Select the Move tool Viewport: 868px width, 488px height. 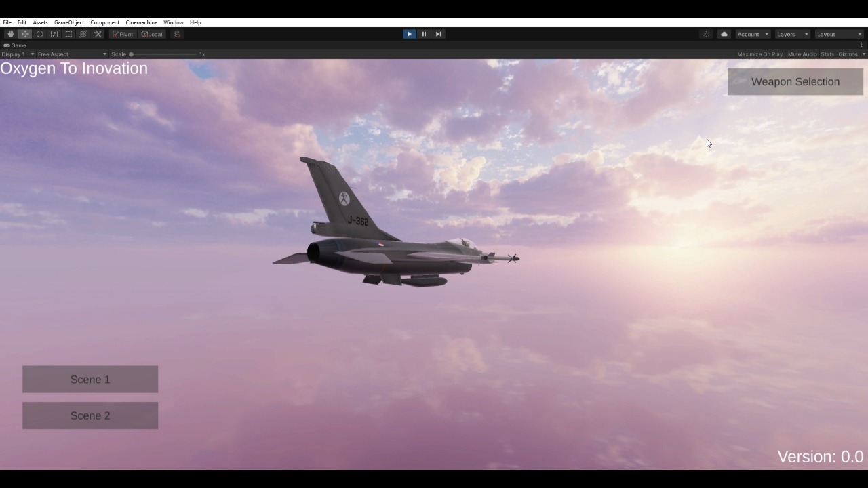25,34
